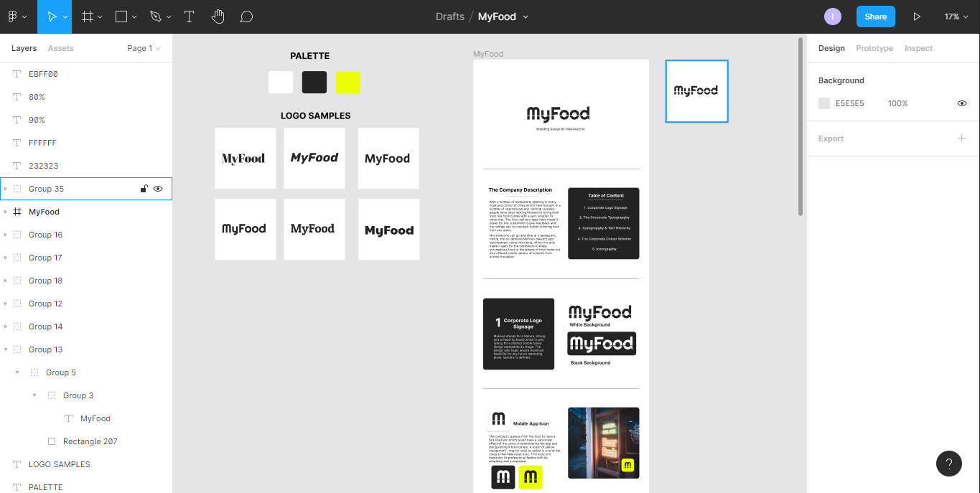Collapse the Group 13 layer
Screen dimensions: 980x493
coord(6,349)
